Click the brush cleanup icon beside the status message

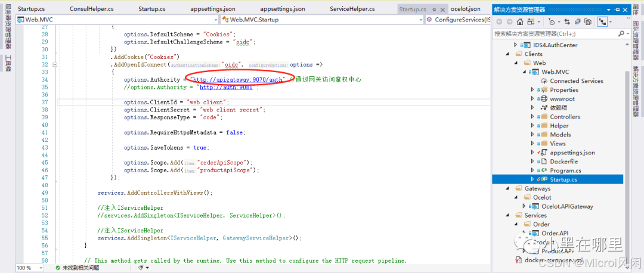pyautogui.click(x=141, y=268)
